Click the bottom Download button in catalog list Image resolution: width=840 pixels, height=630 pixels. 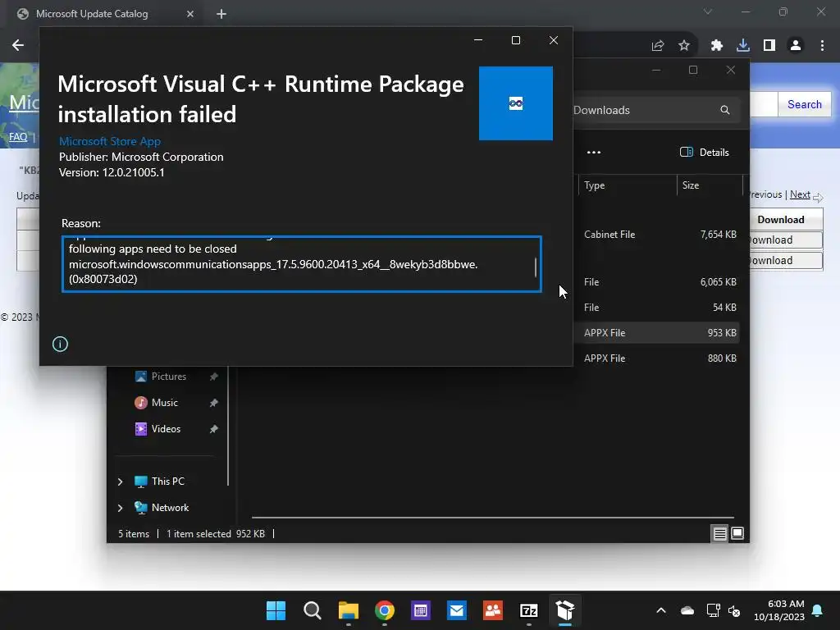pyautogui.click(x=786, y=260)
